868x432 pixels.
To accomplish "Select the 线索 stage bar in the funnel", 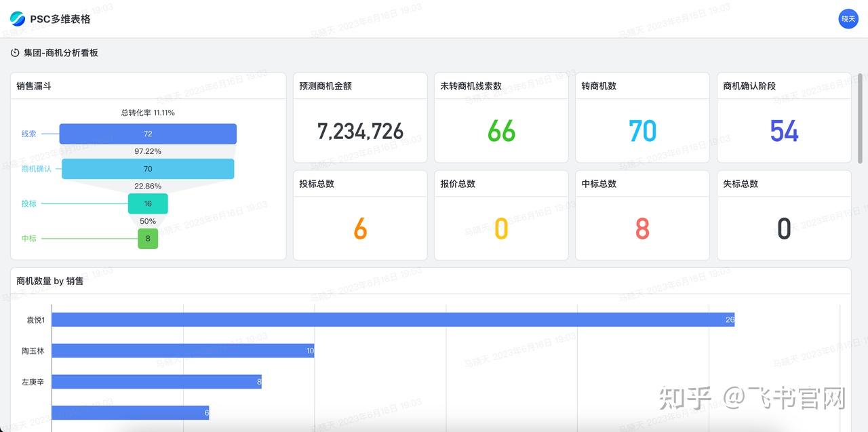I will (x=148, y=134).
